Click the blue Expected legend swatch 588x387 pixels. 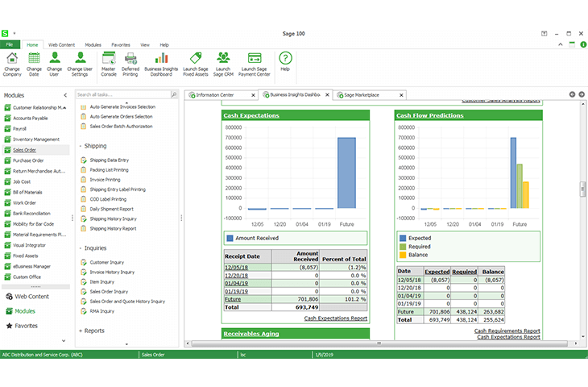click(403, 239)
